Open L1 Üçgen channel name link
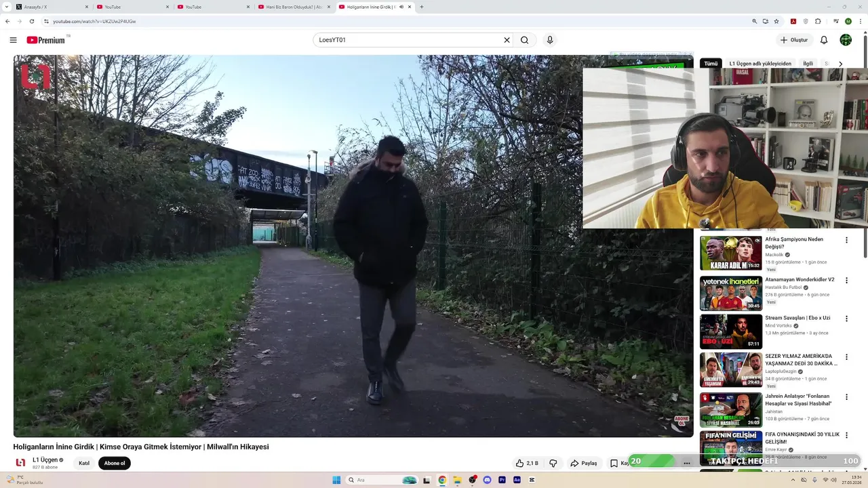The width and height of the screenshot is (868, 488). (x=45, y=460)
